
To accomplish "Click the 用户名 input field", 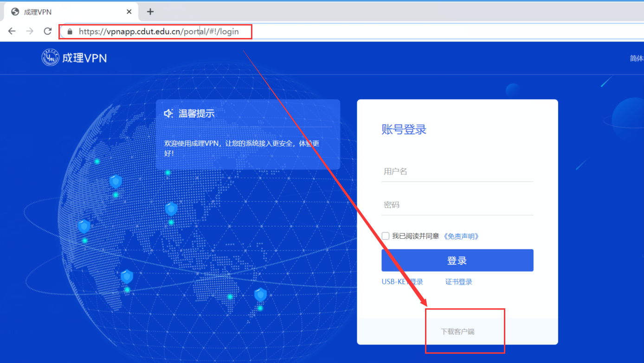I will click(x=457, y=172).
